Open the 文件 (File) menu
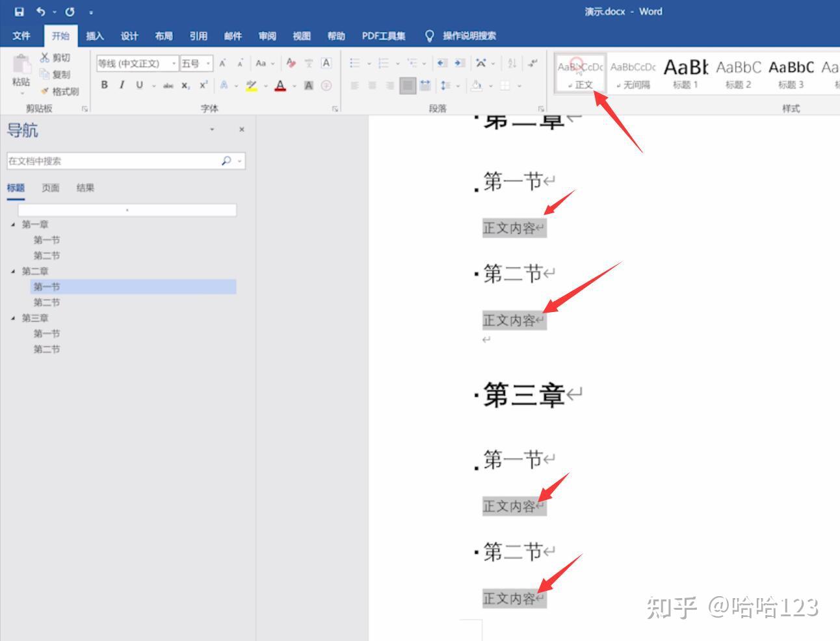Screen dimensions: 840x641 (21, 36)
